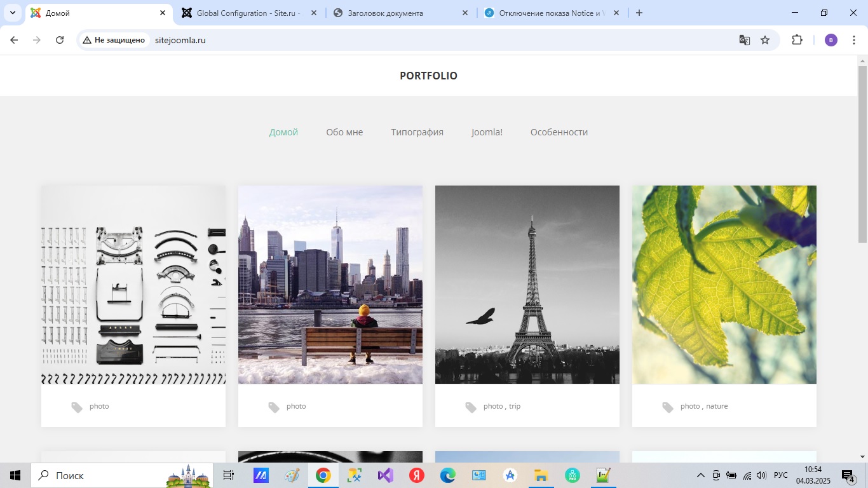
Task: Go back to the previous page
Action: (x=14, y=40)
